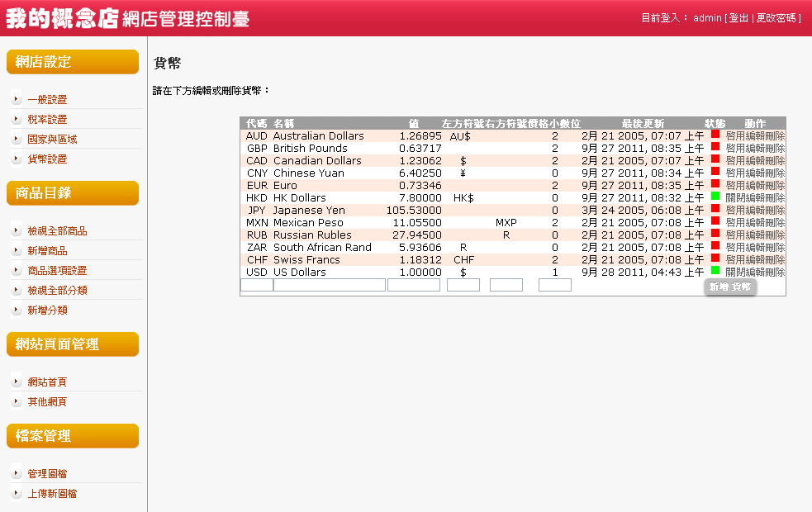Click the green status square for HK Dollars
Screen dimensions: 812x512
[715, 196]
